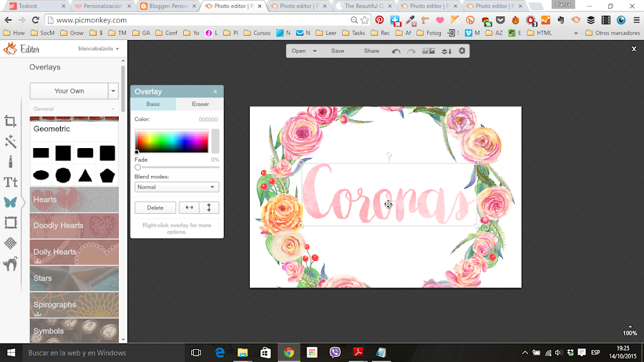The height and width of the screenshot is (362, 644).
Task: Close the Overlay panel
Action: 215,92
